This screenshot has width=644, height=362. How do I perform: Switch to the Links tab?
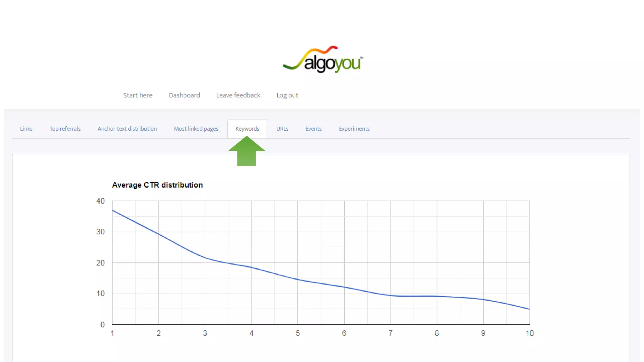26,129
